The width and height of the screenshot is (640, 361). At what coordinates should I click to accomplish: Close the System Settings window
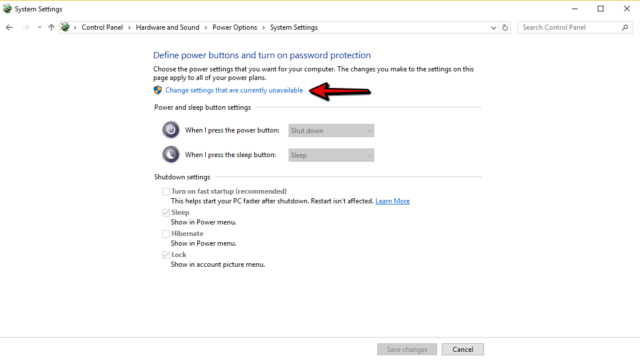627,9
